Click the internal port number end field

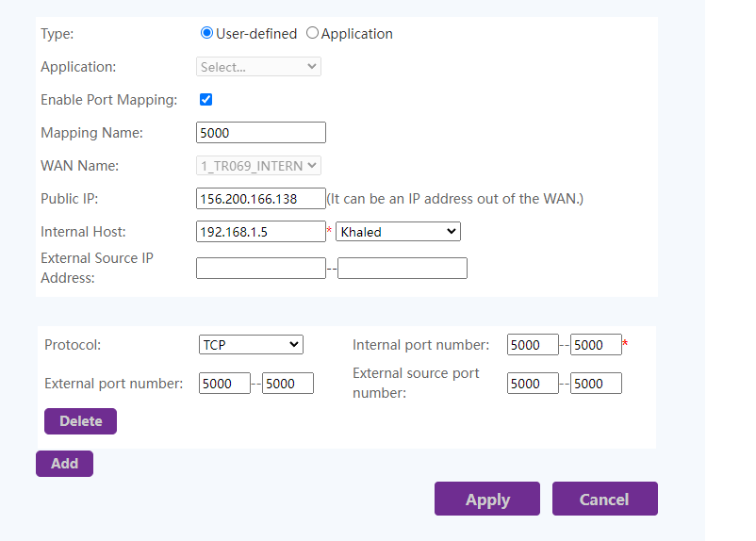[596, 345]
